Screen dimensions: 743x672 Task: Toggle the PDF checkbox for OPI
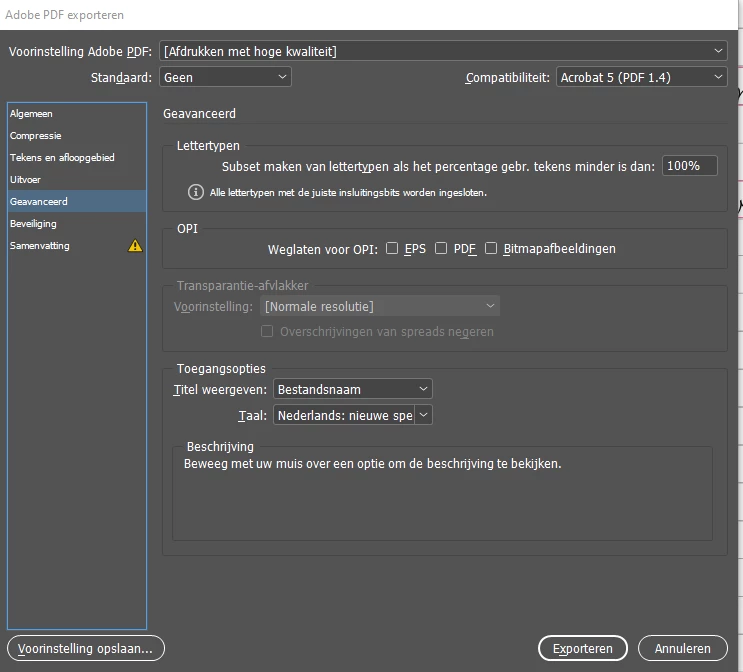point(441,248)
